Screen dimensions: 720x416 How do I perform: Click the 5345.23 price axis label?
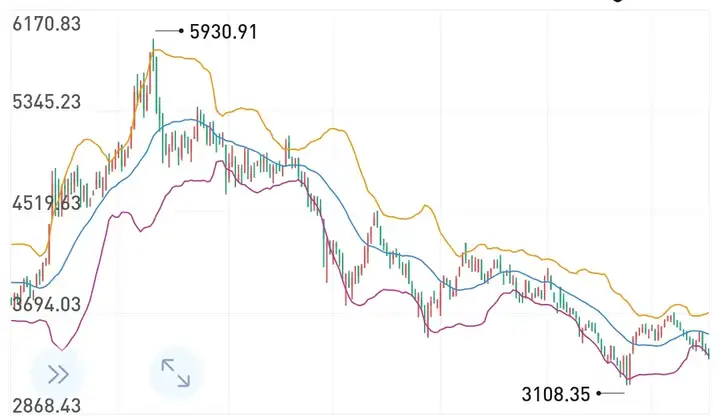click(46, 101)
